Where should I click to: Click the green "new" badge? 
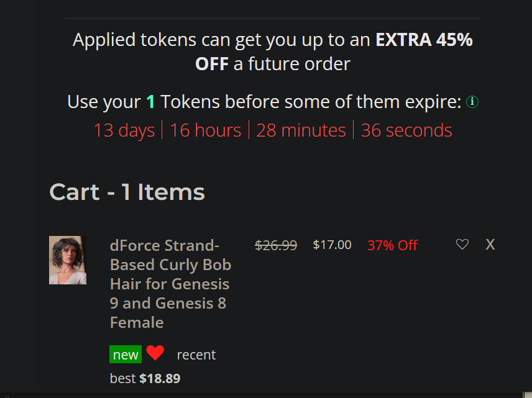pos(126,355)
